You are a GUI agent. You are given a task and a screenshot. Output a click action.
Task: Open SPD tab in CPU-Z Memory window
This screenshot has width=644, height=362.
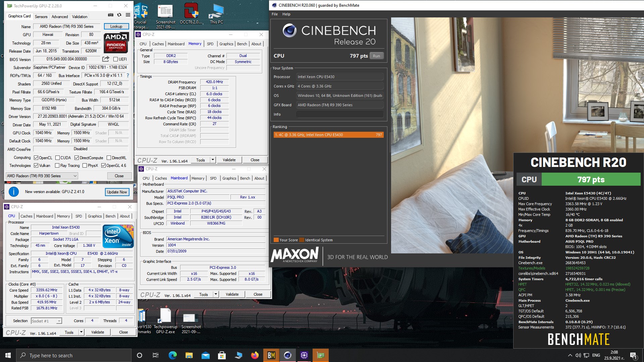click(x=210, y=44)
